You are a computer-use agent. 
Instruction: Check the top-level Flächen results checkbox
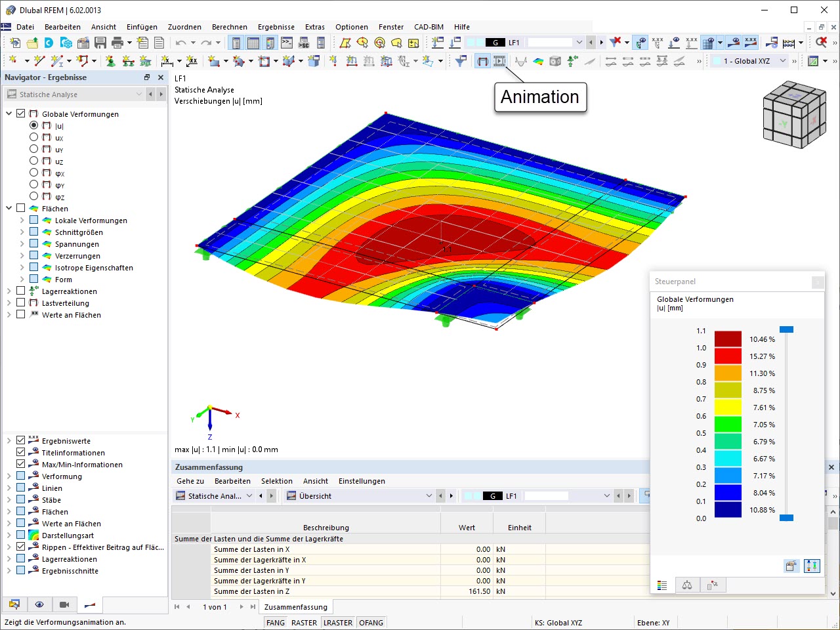pyautogui.click(x=21, y=208)
